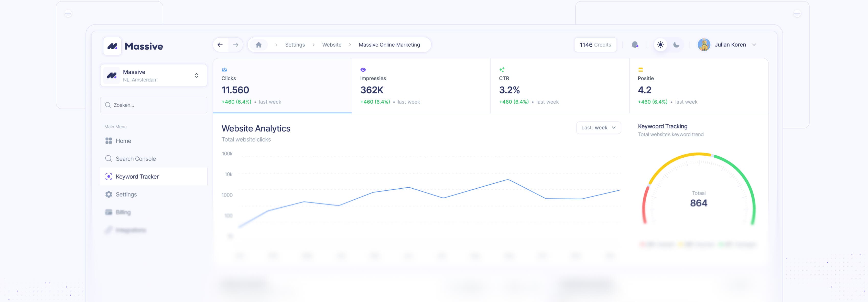Image resolution: width=868 pixels, height=302 pixels.
Task: Click the Search Console magnifier icon
Action: coord(108,159)
